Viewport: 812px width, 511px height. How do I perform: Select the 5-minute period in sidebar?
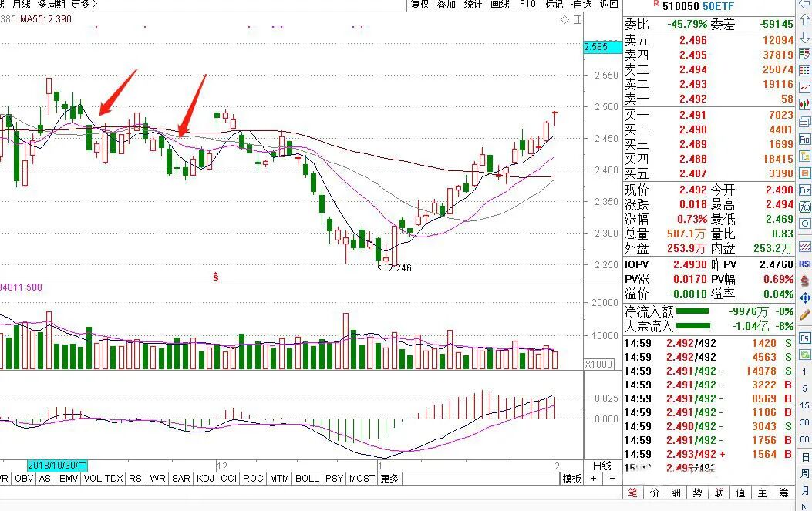point(804,388)
